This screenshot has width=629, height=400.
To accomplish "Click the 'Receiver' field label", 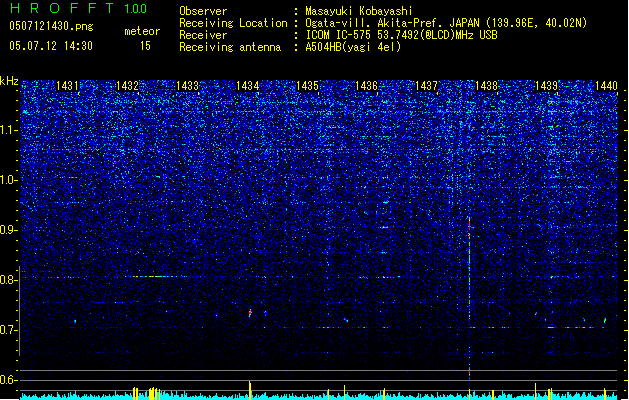I will click(x=203, y=35).
